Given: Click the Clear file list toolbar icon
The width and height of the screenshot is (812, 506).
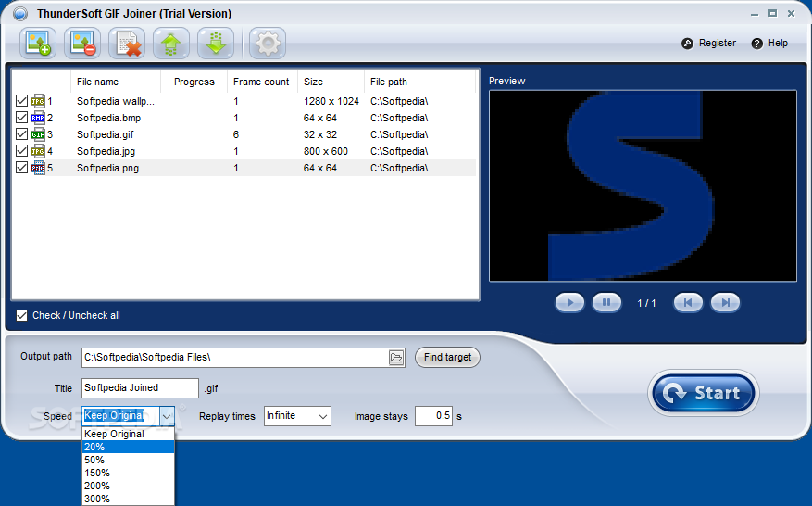Looking at the screenshot, I should 127,43.
